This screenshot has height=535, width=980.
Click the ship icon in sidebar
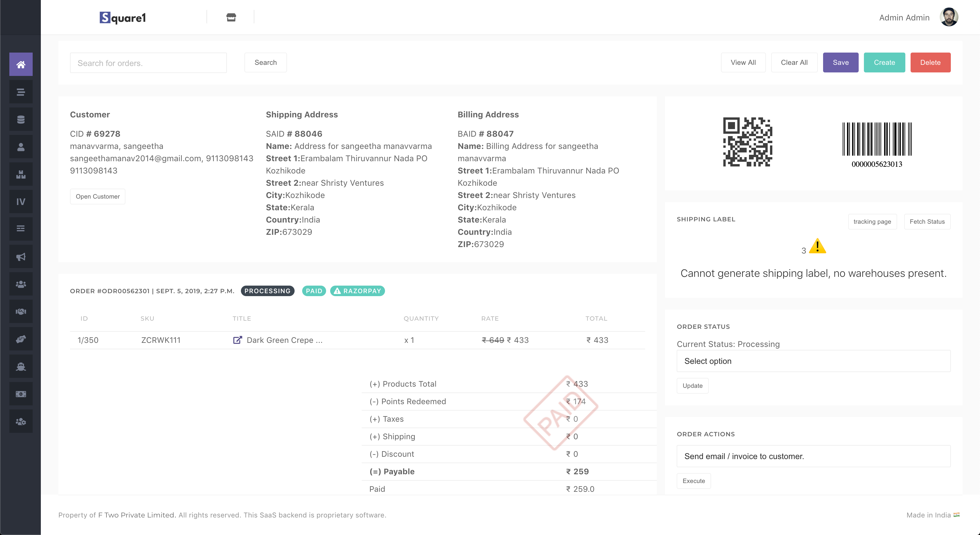(x=21, y=366)
